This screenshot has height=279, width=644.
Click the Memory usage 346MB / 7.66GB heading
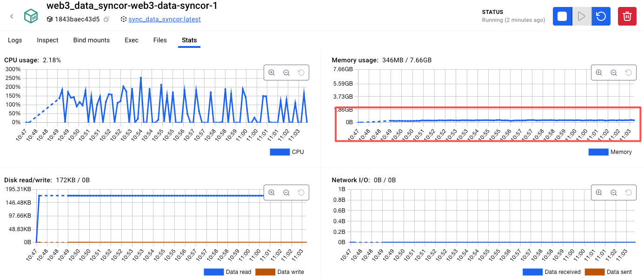coord(382,60)
